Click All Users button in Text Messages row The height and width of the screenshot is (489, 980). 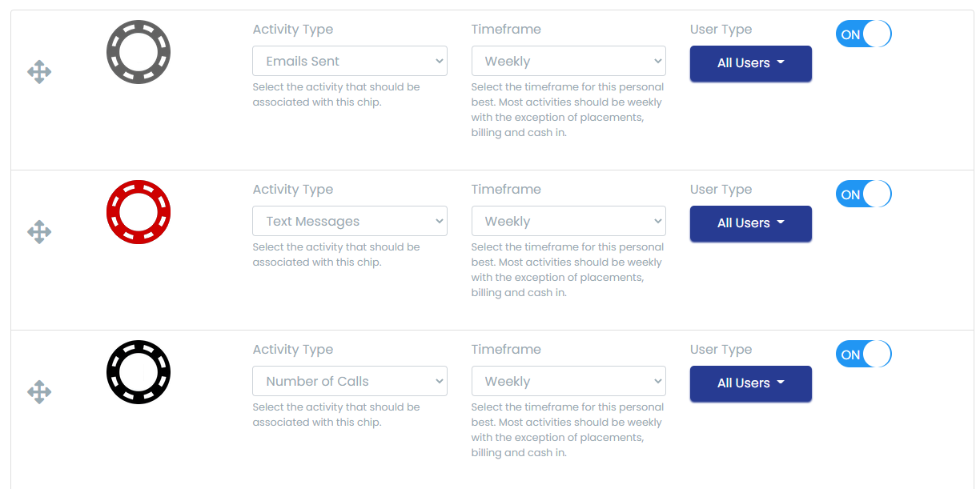point(750,223)
